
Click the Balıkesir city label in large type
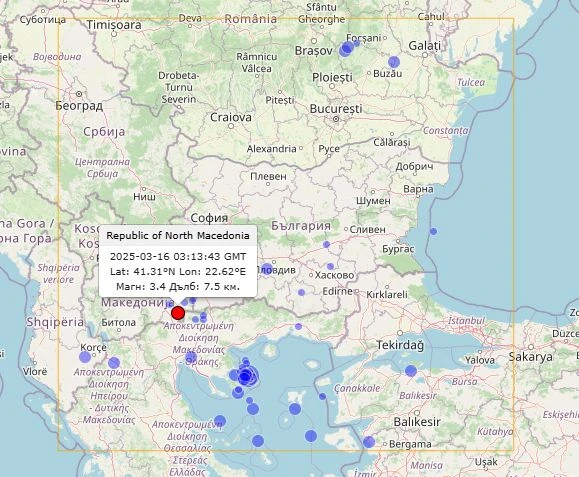(x=417, y=422)
